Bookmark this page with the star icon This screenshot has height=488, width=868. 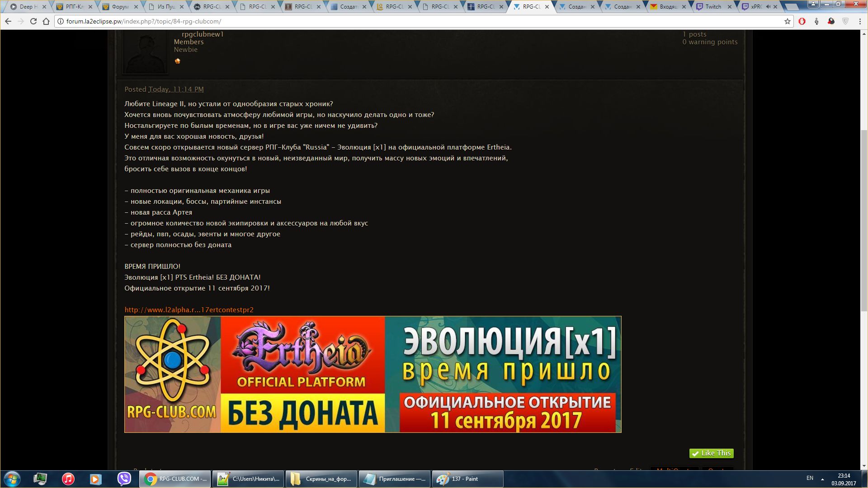(788, 21)
